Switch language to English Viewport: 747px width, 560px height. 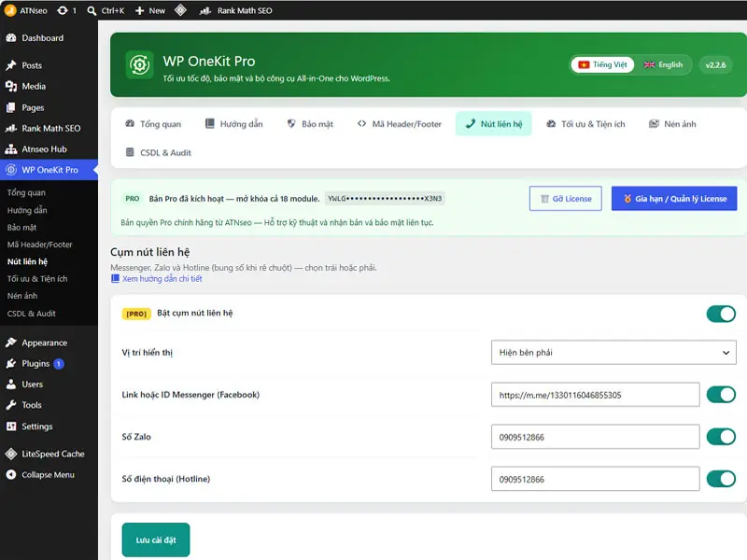pos(663,64)
